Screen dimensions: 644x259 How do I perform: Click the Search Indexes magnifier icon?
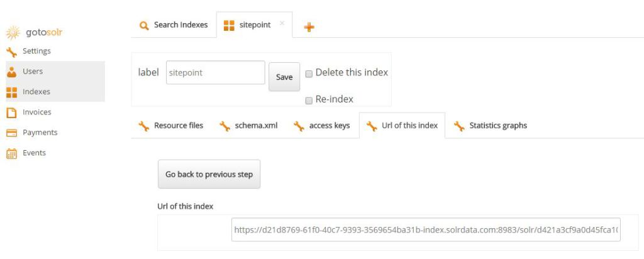144,25
